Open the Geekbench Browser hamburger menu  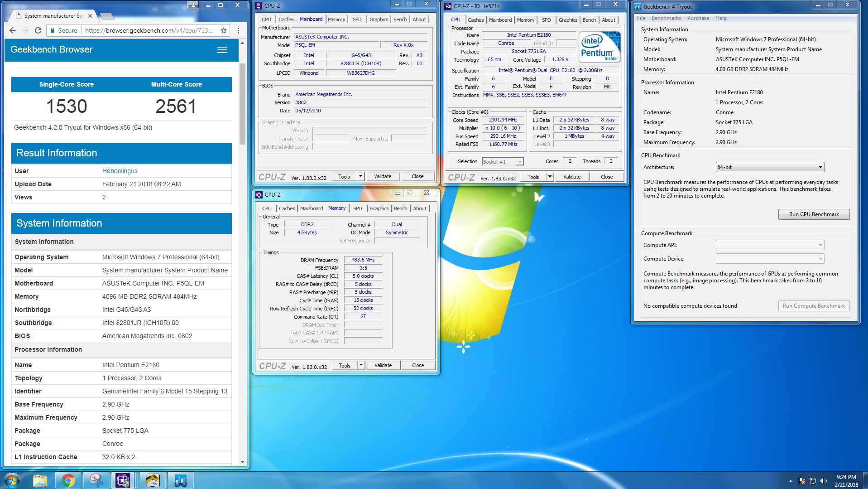[x=222, y=50]
